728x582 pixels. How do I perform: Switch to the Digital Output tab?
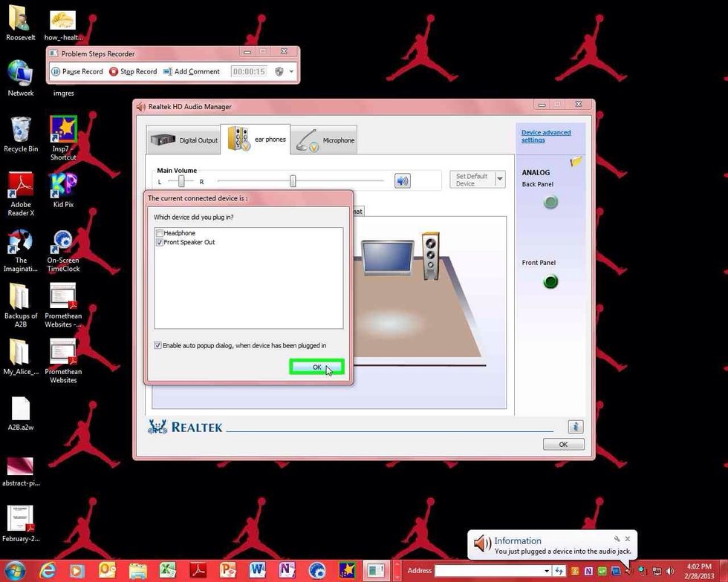tap(183, 140)
